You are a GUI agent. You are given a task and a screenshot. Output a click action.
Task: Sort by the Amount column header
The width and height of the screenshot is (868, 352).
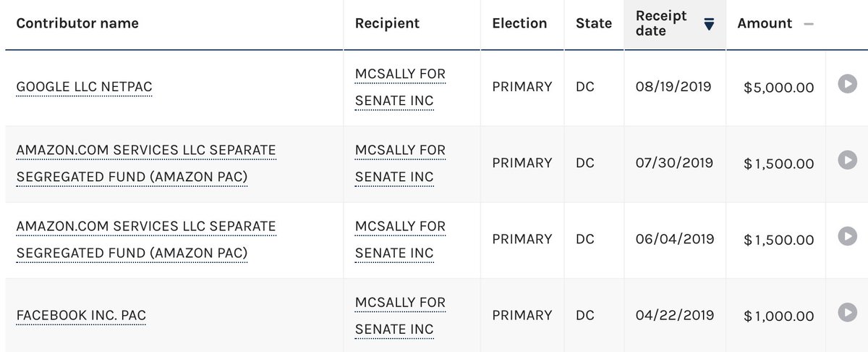765,23
